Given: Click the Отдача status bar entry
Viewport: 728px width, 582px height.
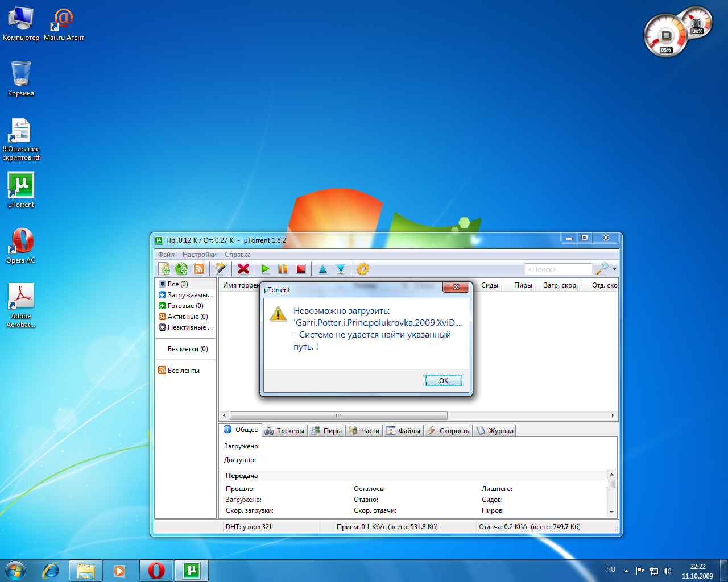Looking at the screenshot, I should pos(530,527).
